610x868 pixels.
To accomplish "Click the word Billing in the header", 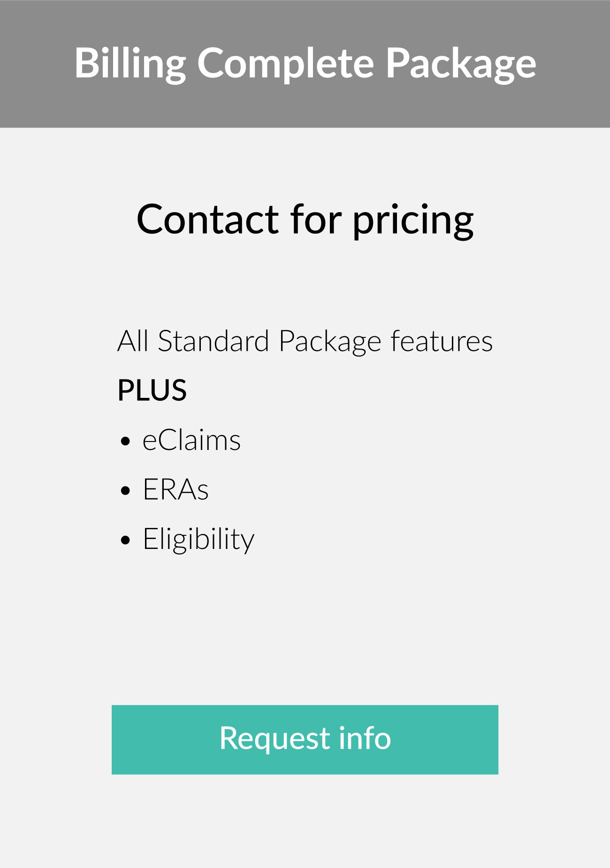I will 130,64.
